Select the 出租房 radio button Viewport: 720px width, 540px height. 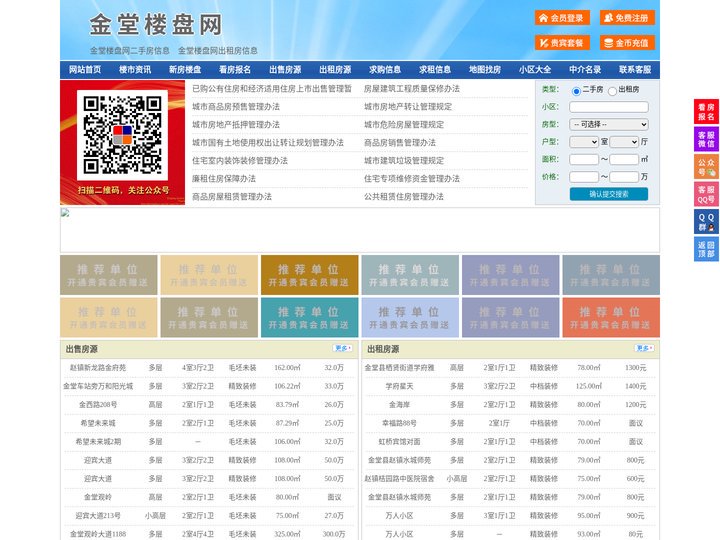point(612,91)
